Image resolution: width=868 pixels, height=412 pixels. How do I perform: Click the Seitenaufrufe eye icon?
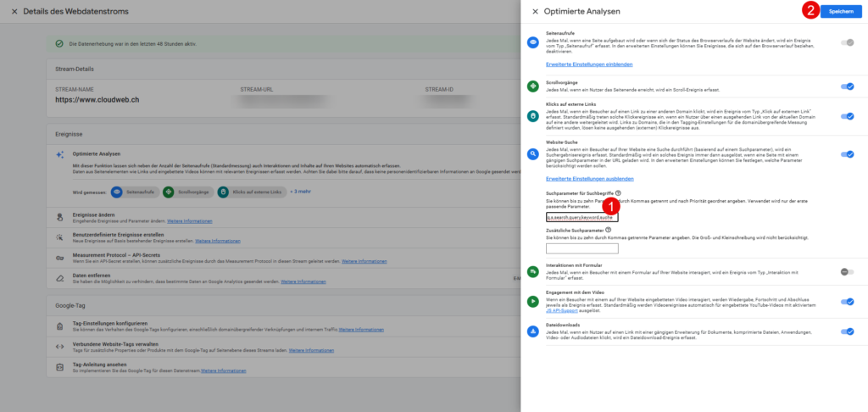533,42
